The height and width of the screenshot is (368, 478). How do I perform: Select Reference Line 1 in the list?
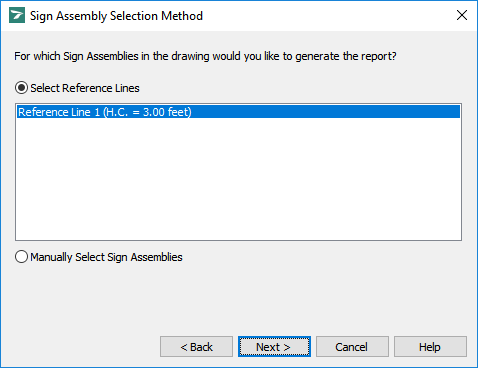pyautogui.click(x=238, y=112)
